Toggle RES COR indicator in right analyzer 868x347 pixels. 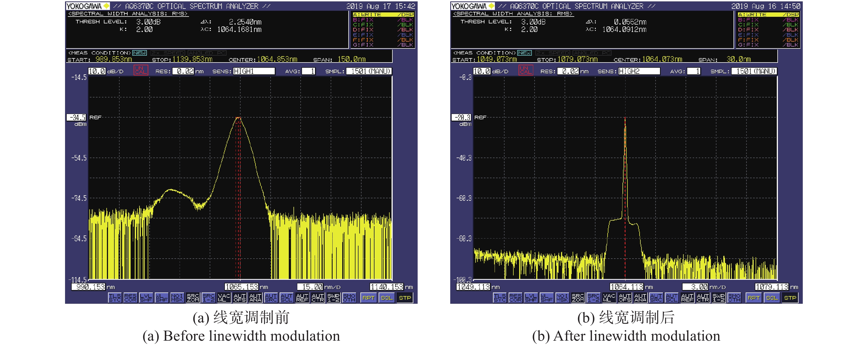515,298
